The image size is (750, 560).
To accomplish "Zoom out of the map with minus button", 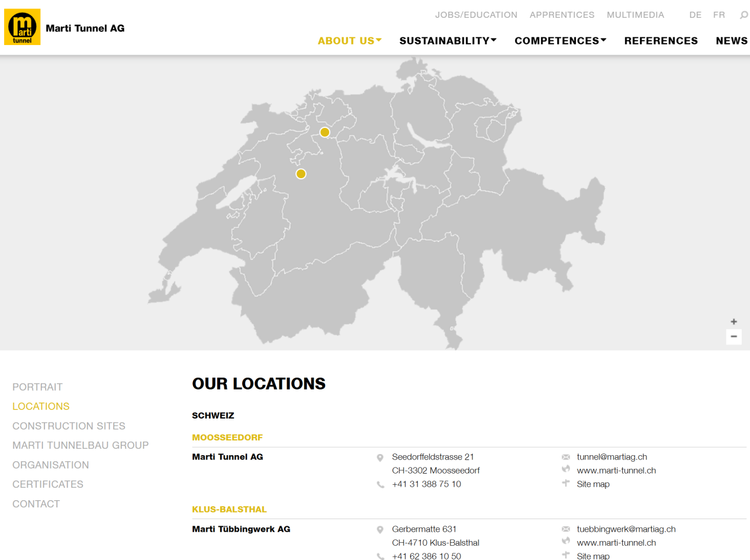I will pos(733,337).
